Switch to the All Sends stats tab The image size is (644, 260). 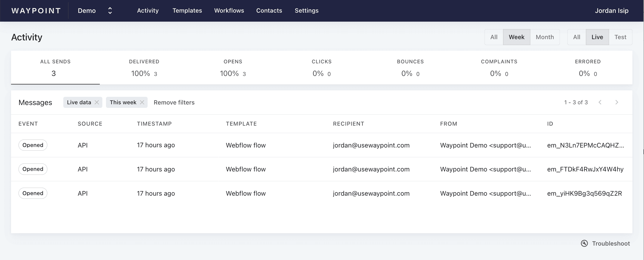coord(55,68)
